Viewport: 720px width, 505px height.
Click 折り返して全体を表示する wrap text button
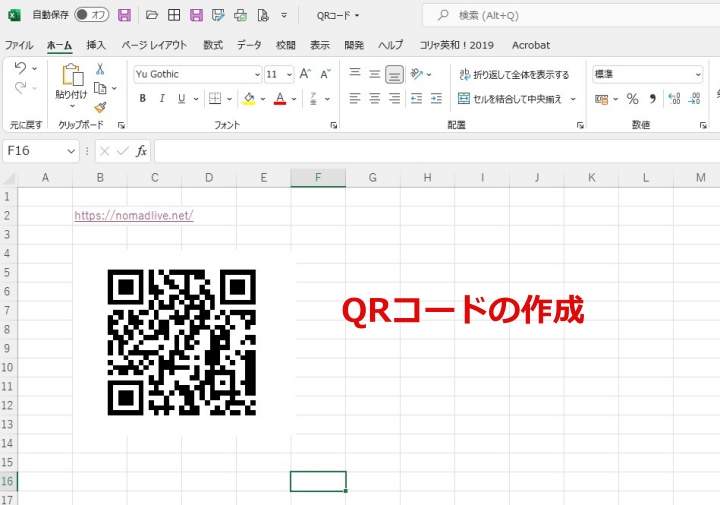(x=514, y=74)
